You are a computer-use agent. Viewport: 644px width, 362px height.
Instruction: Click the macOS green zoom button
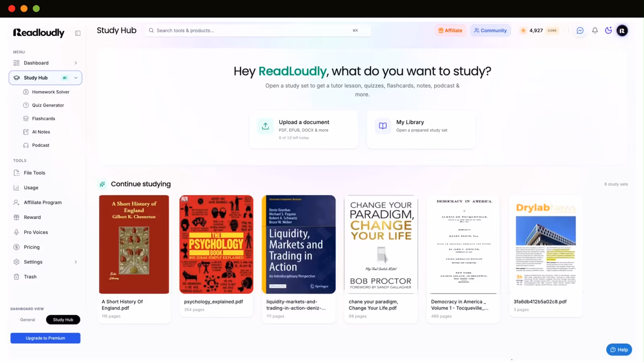tap(36, 8)
